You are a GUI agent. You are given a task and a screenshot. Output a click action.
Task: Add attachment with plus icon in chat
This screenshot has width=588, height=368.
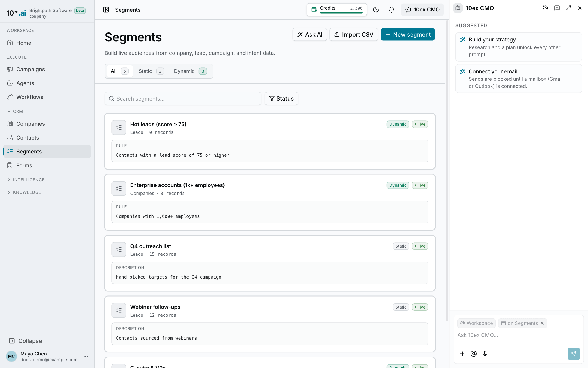coord(462,354)
